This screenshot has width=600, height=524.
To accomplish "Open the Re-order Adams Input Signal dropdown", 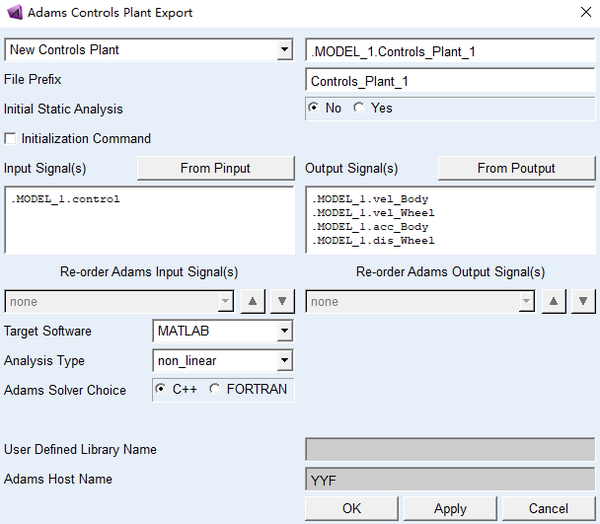I will pyautogui.click(x=227, y=301).
